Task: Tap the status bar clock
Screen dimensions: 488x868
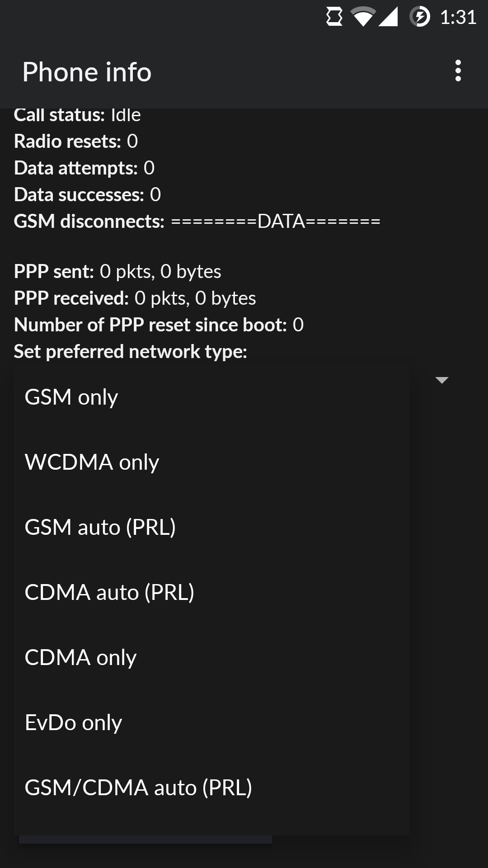Action: pyautogui.click(x=458, y=17)
